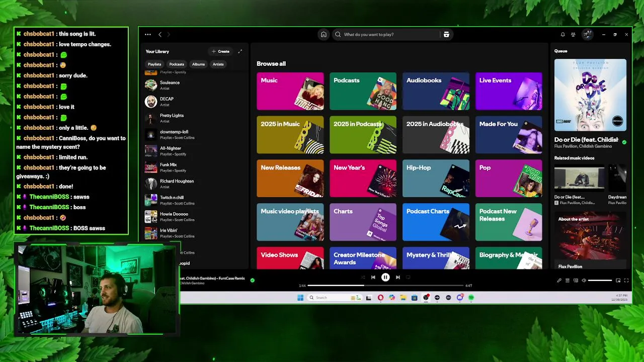Screen dimensions: 644x362
Task: Open Pretty Lights artist
Action: 194,118
